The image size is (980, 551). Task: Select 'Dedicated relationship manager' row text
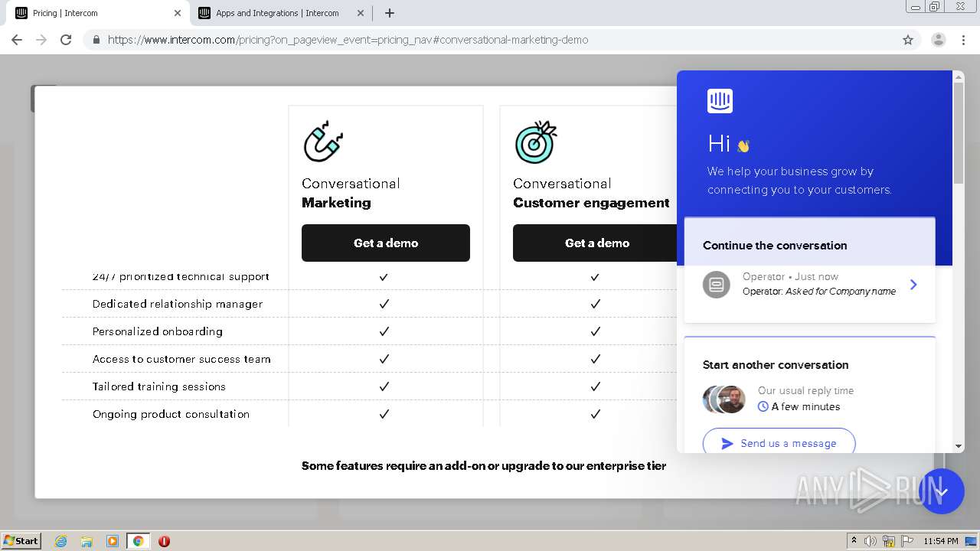click(178, 304)
